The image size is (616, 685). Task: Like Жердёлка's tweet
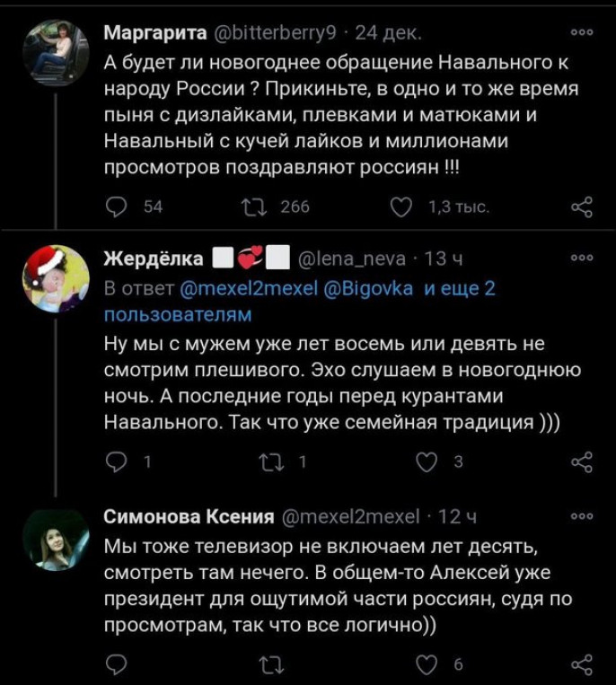[x=427, y=462]
